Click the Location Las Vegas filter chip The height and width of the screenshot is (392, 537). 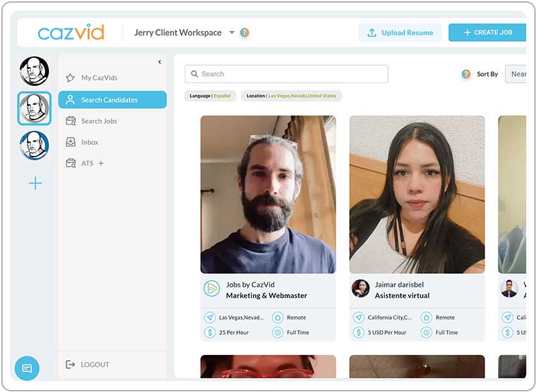(291, 96)
